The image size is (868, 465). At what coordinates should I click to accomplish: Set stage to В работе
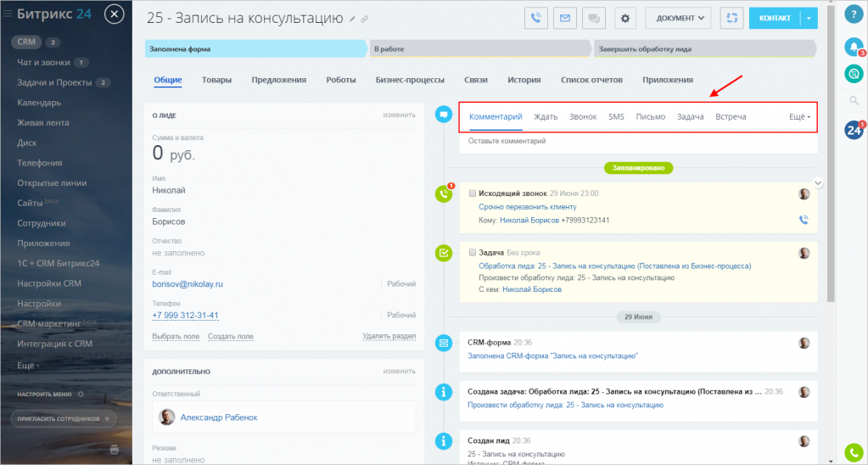(x=480, y=48)
